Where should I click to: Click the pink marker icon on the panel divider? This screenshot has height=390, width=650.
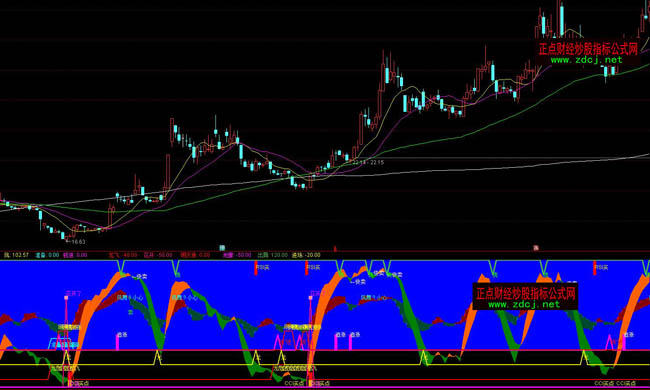coord(536,248)
